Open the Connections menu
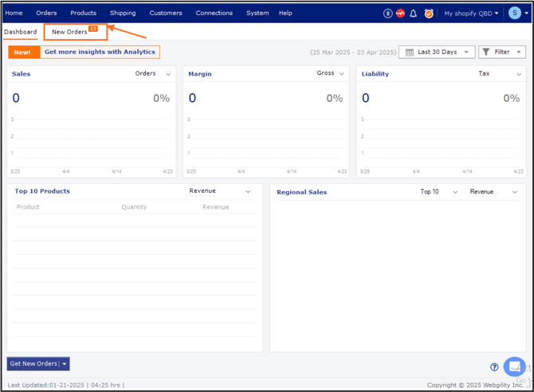Screen dimensions: 534x392 coord(214,14)
